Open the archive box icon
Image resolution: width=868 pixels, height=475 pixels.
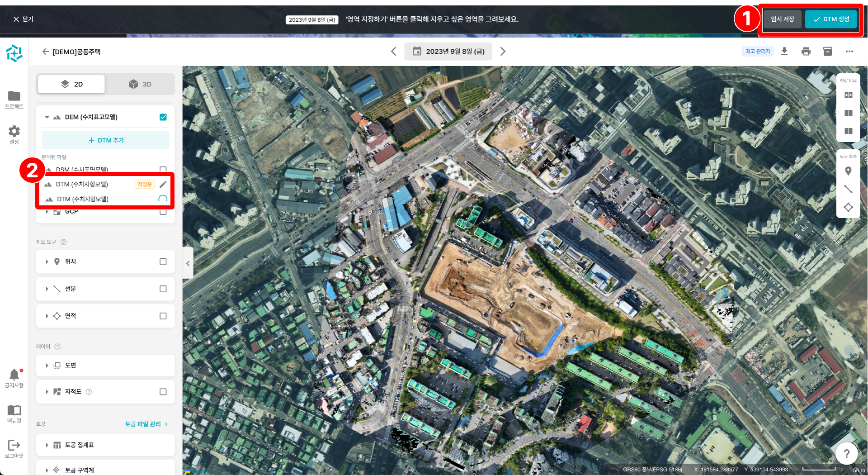click(x=828, y=52)
